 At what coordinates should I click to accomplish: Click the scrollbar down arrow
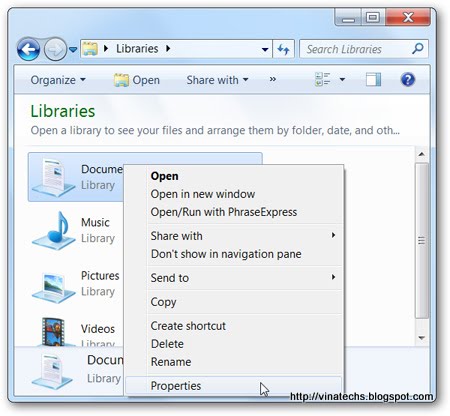pyautogui.click(x=421, y=338)
